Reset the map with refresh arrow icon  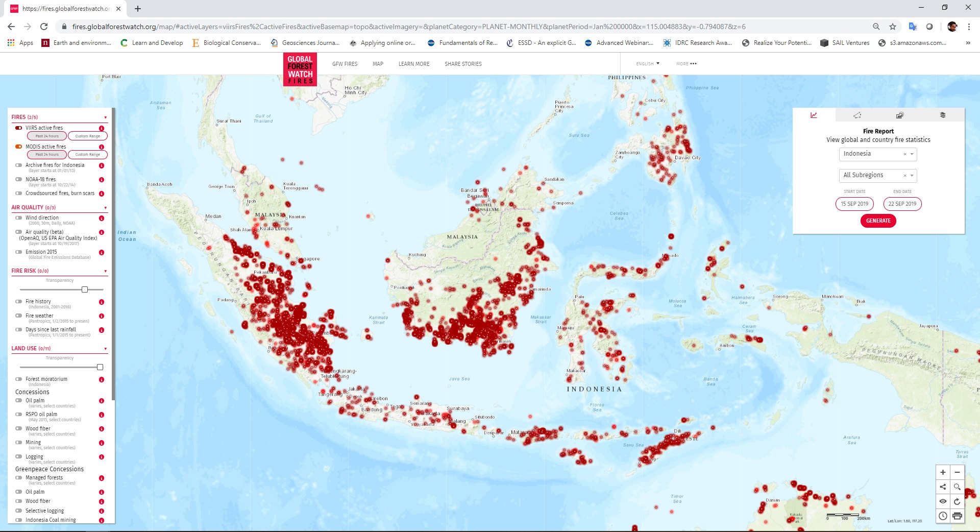point(957,501)
